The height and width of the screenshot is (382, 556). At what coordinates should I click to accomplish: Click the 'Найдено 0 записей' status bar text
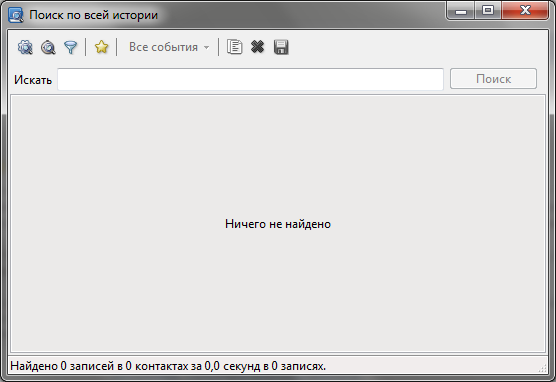(x=168, y=366)
